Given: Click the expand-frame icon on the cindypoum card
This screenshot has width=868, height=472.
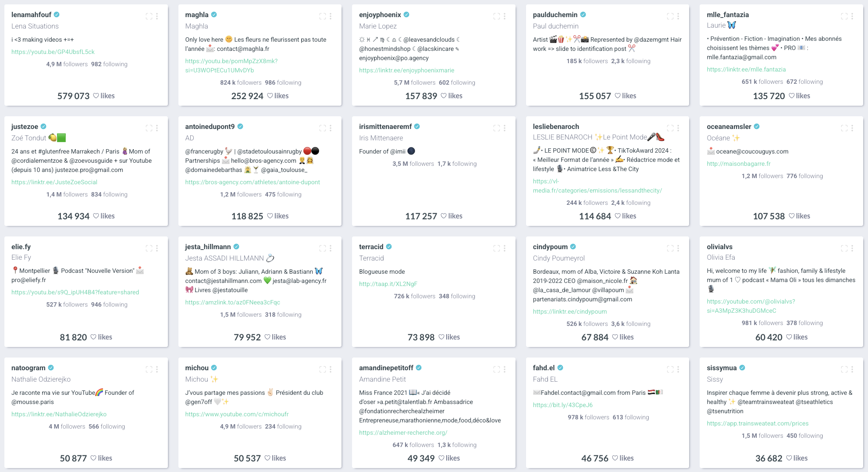Looking at the screenshot, I should pyautogui.click(x=670, y=248).
